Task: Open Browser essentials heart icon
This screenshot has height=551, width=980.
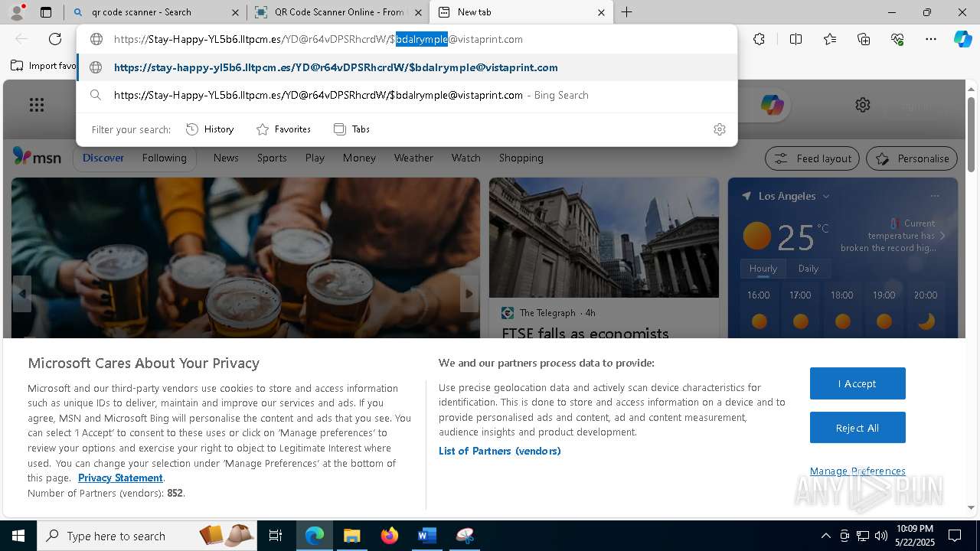Action: 897,39
